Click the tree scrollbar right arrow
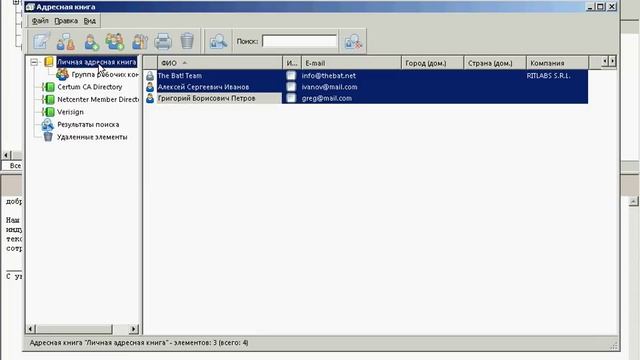Viewport: 640px width, 360px height. coord(134,329)
